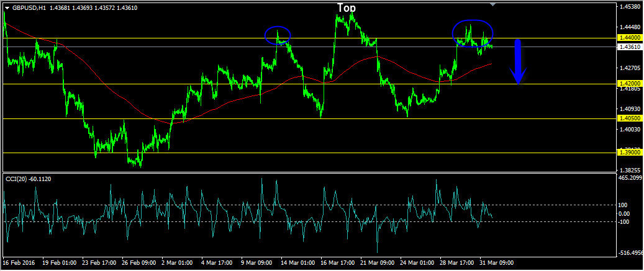Viewport: 644px width, 271px height.
Task: Click the 9 Mar 09:00 time label
Action: (258, 262)
